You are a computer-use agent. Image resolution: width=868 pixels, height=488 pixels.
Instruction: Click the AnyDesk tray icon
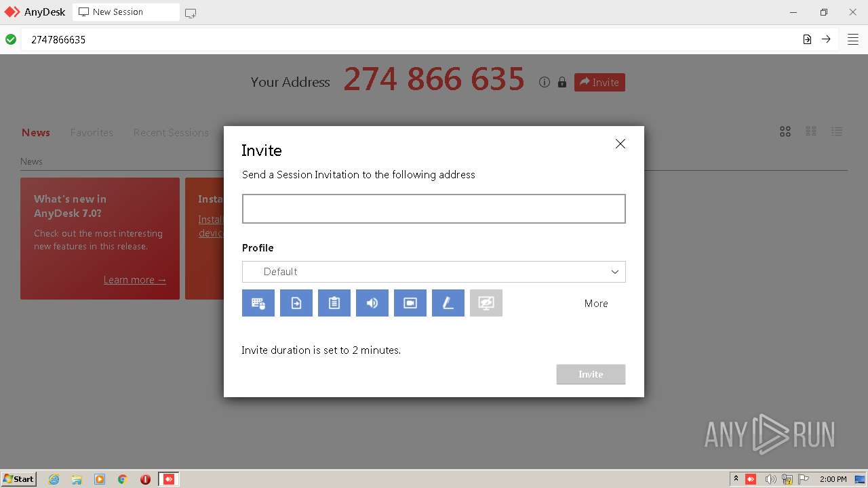pyautogui.click(x=751, y=479)
